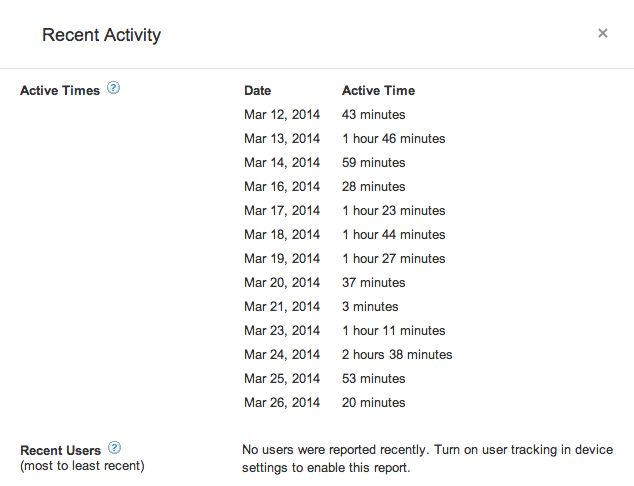This screenshot has width=634, height=486.
Task: Click the Date column header
Action: (257, 90)
